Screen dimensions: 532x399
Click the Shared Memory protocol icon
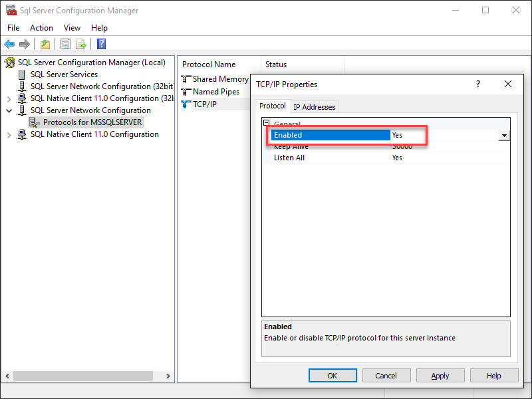pos(186,79)
